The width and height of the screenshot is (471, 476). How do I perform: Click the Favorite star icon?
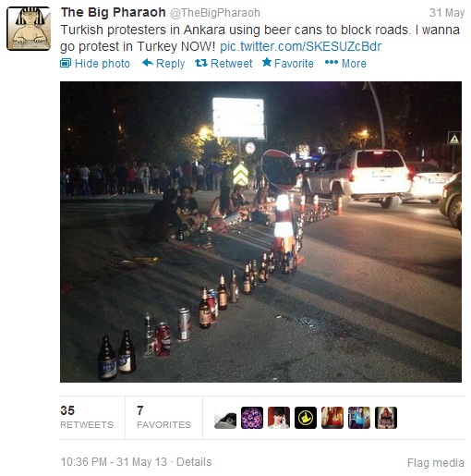[x=267, y=63]
